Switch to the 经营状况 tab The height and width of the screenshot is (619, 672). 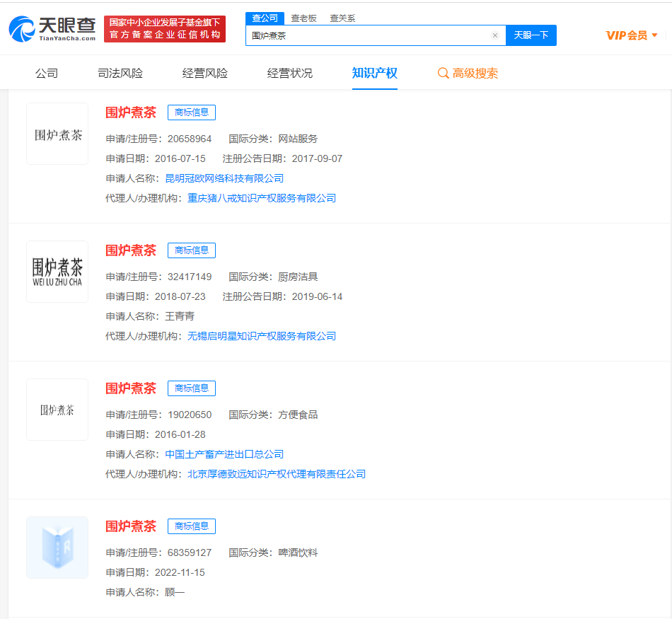pyautogui.click(x=290, y=74)
